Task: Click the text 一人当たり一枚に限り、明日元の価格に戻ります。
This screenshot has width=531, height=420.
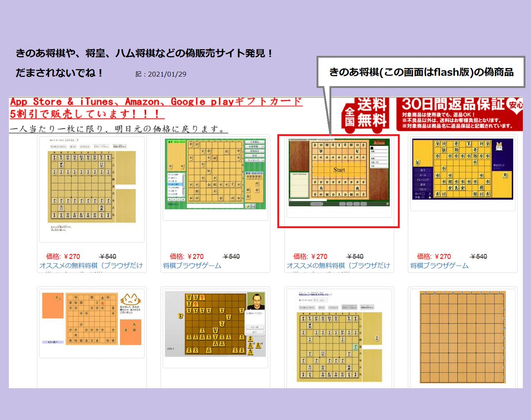Action: click(119, 130)
